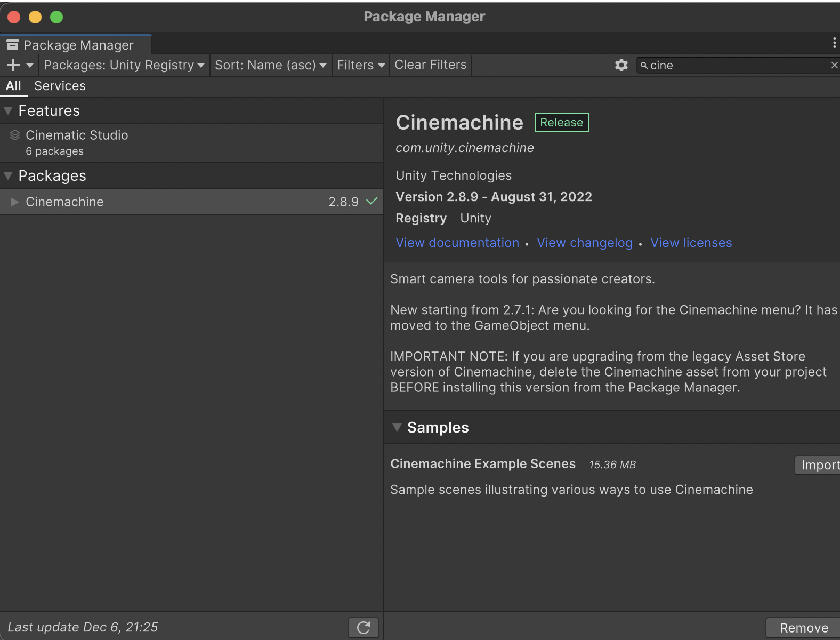Click the Cinemachine heading in details pane
The height and width of the screenshot is (640, 840).
459,123
